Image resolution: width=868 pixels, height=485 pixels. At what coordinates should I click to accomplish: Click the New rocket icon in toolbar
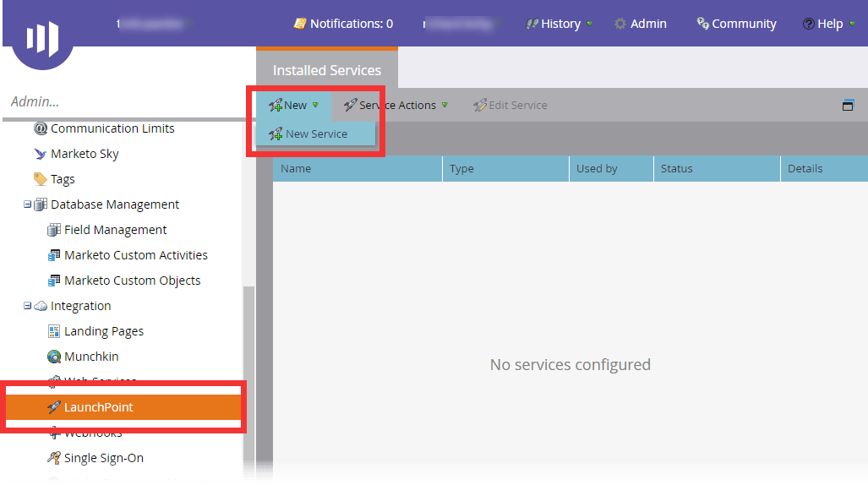coord(276,105)
